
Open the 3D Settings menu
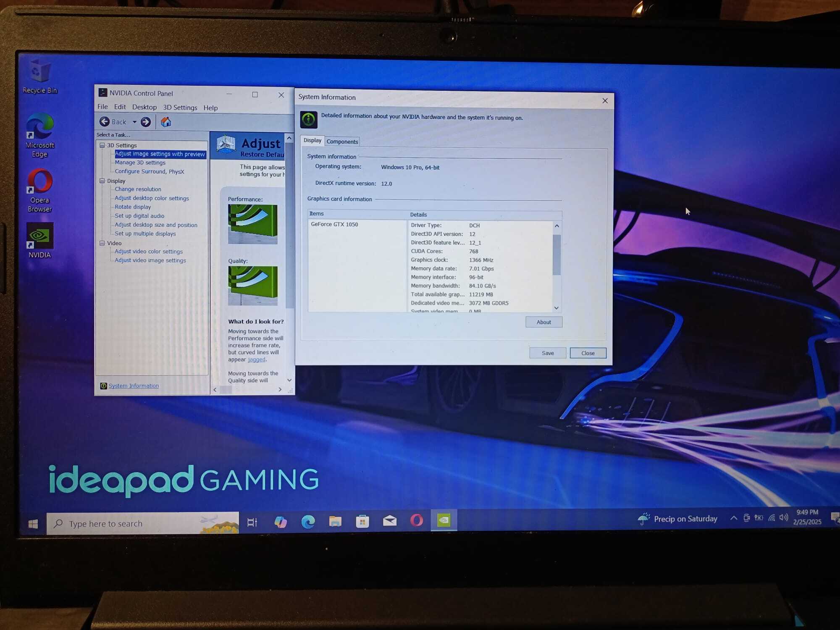click(180, 108)
